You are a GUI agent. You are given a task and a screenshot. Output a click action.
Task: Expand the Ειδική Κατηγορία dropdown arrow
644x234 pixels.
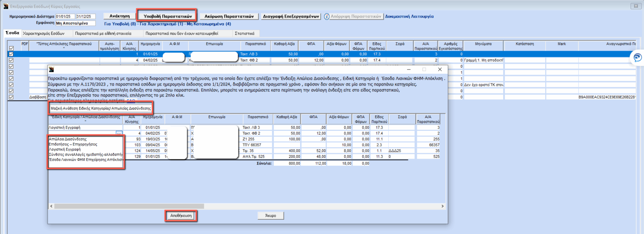119,133
